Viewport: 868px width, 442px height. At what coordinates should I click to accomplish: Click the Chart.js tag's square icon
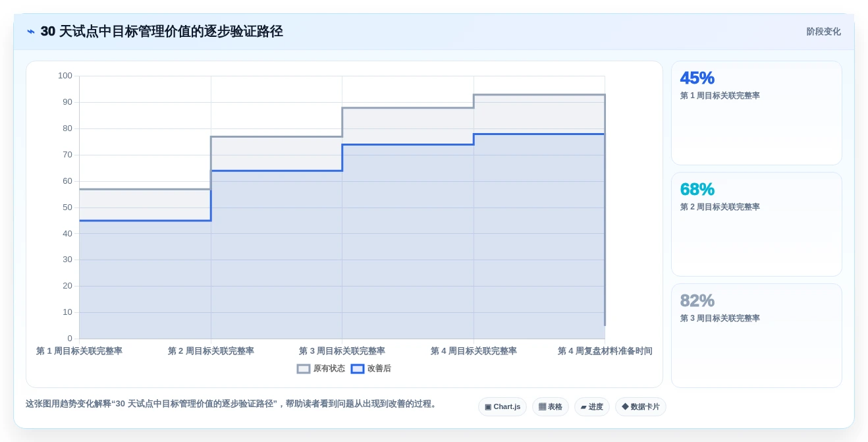coord(488,407)
